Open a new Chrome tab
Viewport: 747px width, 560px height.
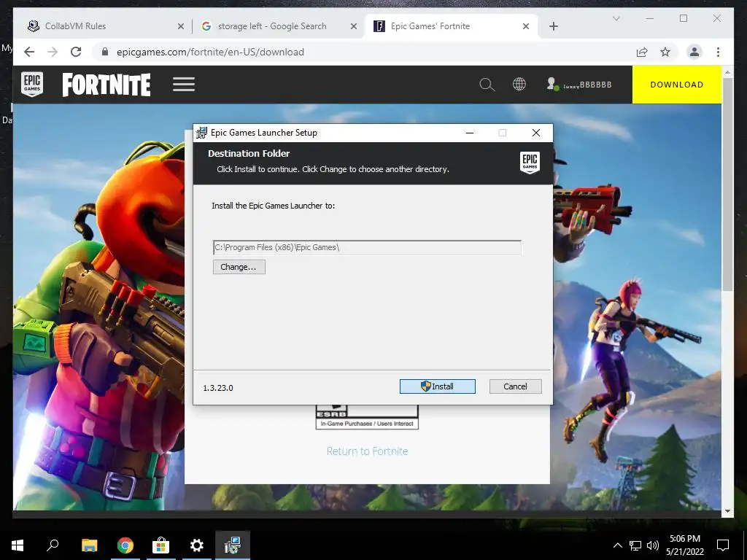(x=554, y=26)
